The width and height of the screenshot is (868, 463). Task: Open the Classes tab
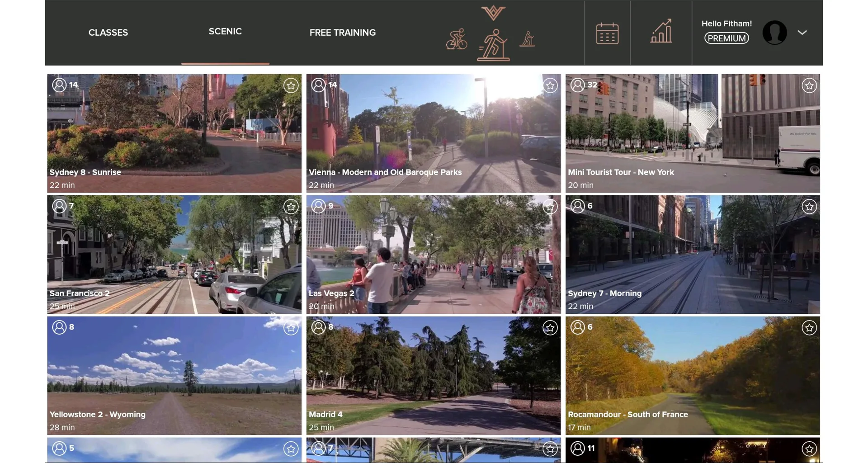[x=108, y=33]
